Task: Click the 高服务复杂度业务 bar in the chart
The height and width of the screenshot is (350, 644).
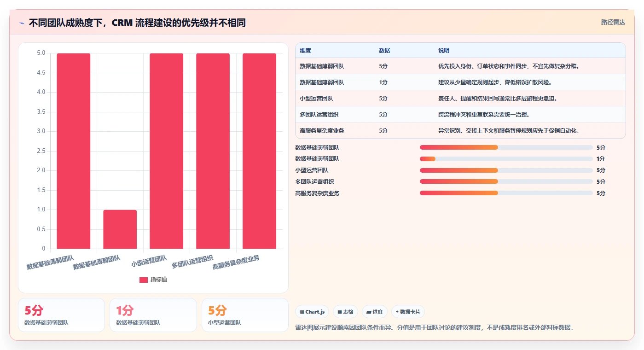Action: pos(259,151)
